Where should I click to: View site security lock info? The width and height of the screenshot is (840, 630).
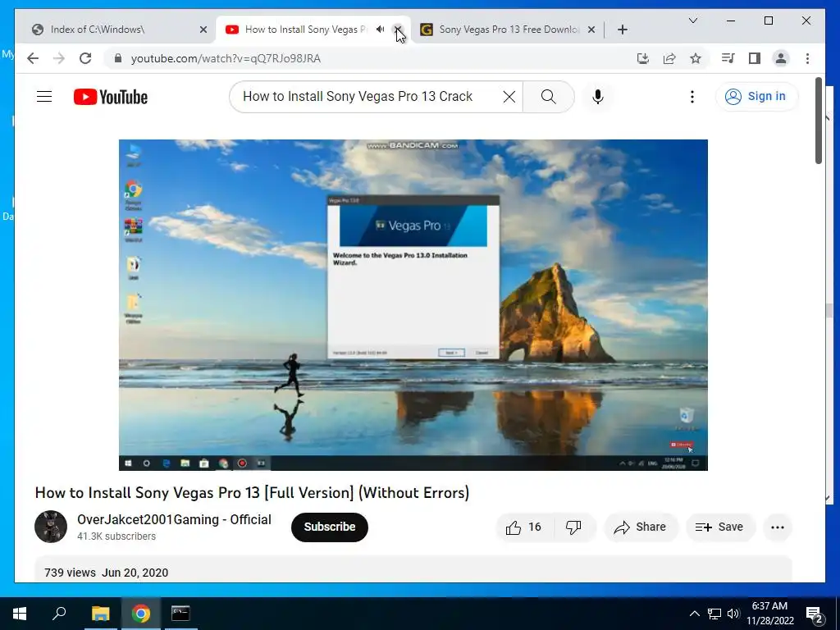[118, 58]
